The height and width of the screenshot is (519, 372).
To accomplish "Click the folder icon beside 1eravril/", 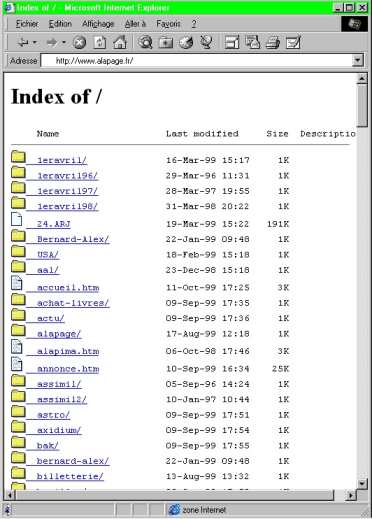I will [18, 156].
